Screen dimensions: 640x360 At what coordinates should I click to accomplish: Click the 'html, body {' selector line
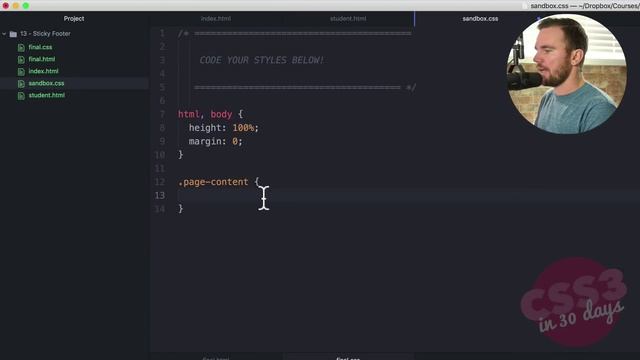(210, 114)
